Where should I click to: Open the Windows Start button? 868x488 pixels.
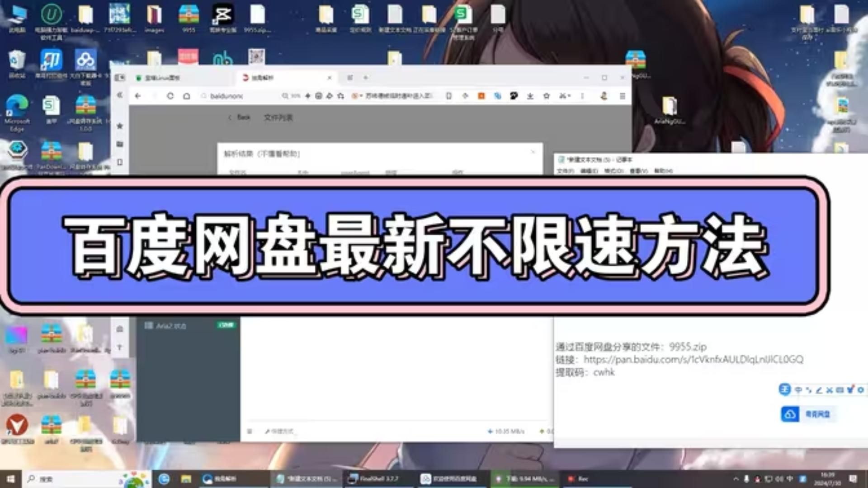pos(10,479)
